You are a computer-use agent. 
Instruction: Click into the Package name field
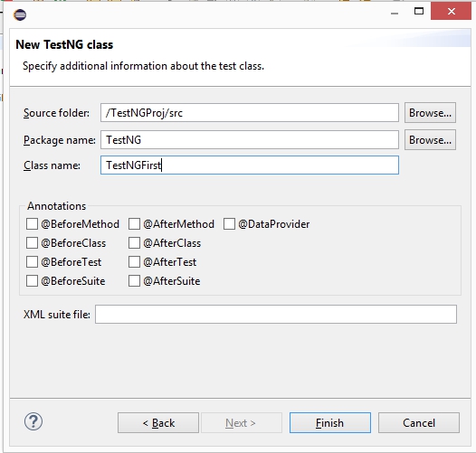click(250, 140)
